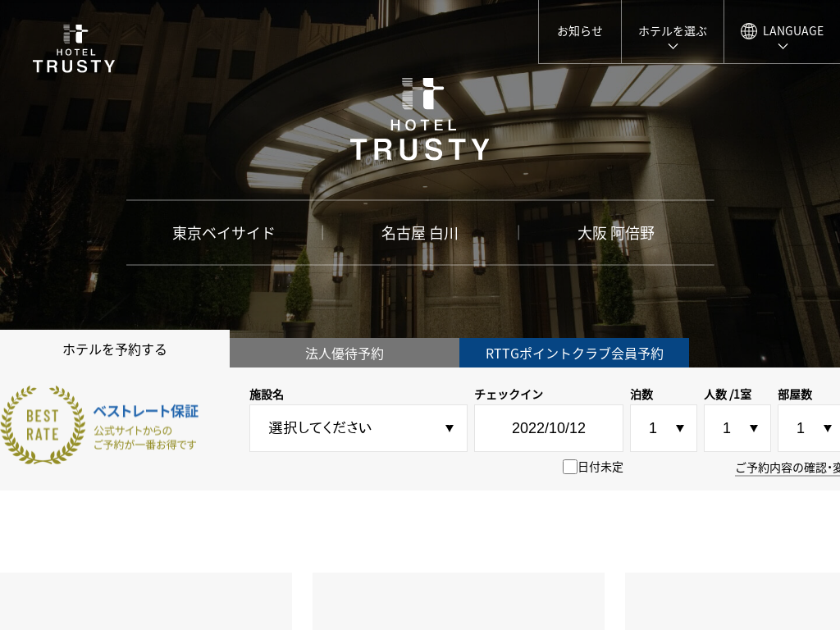Click chevron arrow under LANGUAGE
Image resolution: width=840 pixels, height=630 pixels.
[x=783, y=47]
